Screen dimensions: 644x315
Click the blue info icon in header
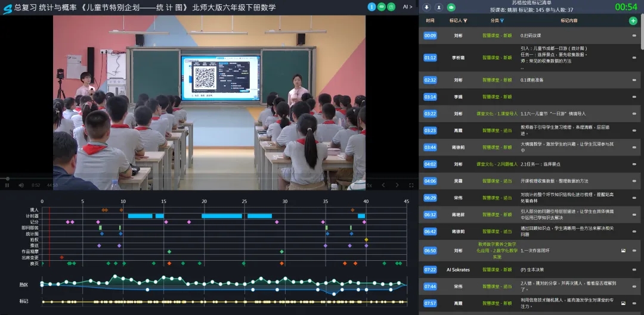pos(371,7)
